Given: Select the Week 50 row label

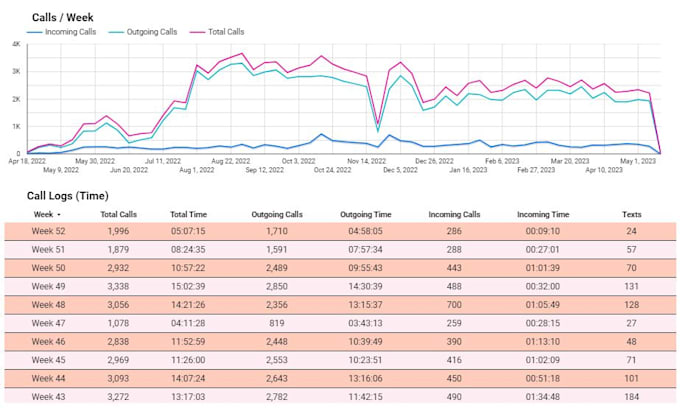Looking at the screenshot, I should (x=48, y=268).
